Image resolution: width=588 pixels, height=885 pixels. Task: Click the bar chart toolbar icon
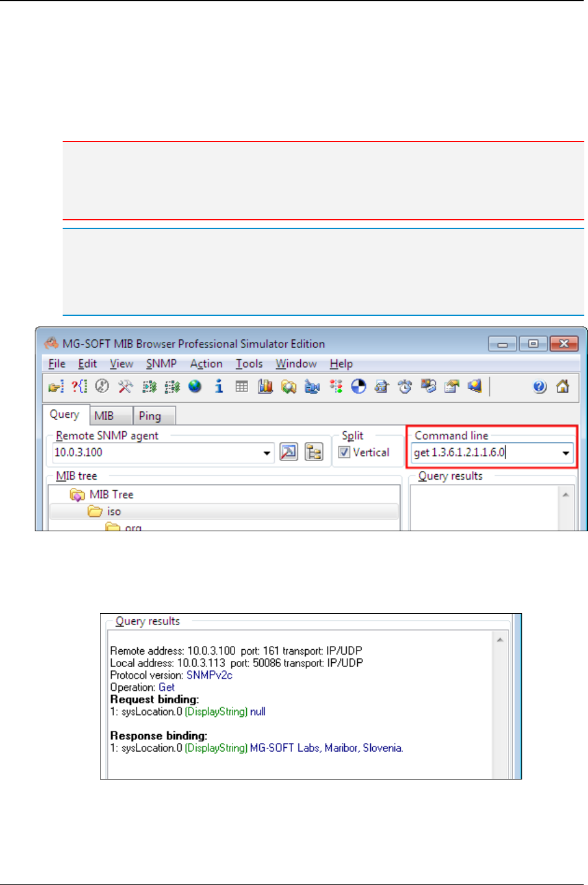265,387
